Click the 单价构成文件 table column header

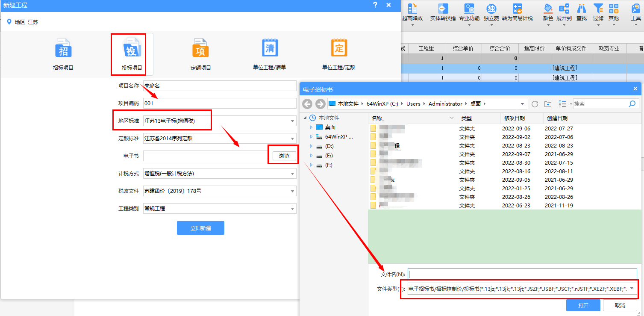click(x=571, y=48)
